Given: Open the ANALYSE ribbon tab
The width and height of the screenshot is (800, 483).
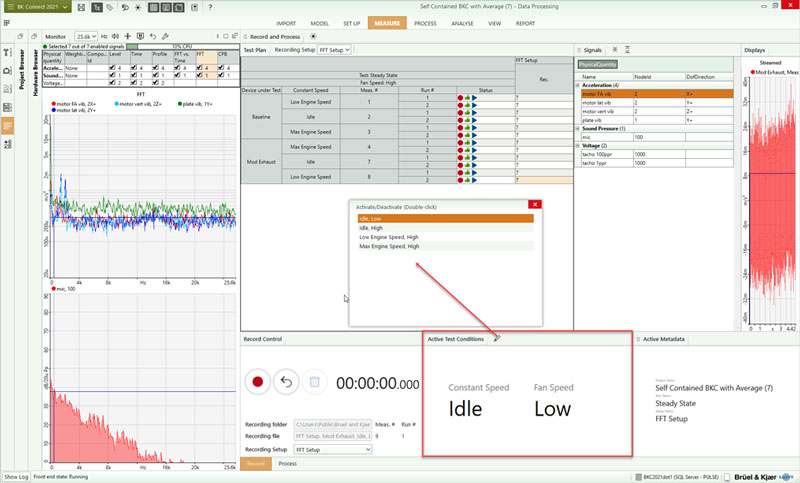Looking at the screenshot, I should tap(462, 23).
